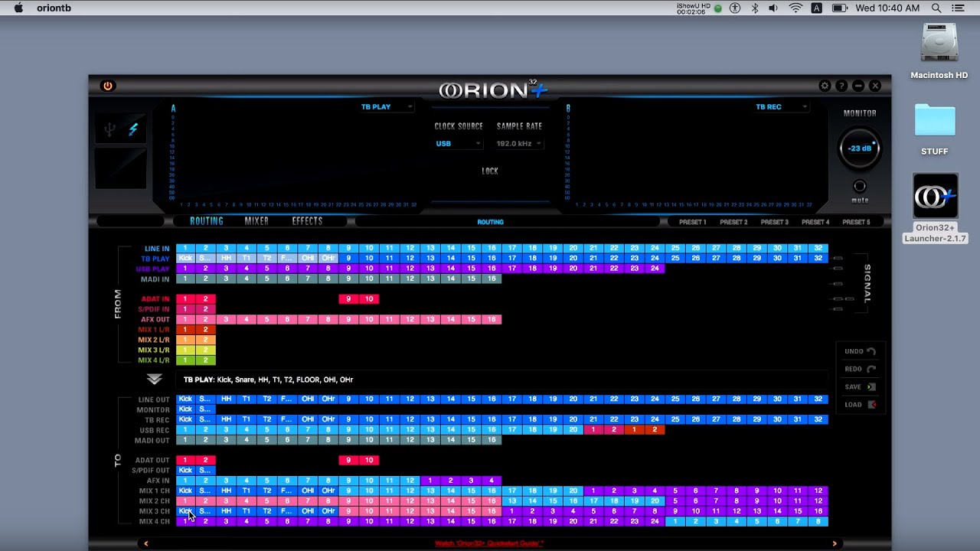Click the FROM-section TB PLAY row label
The width and height of the screenshot is (980, 551).
[x=155, y=259]
